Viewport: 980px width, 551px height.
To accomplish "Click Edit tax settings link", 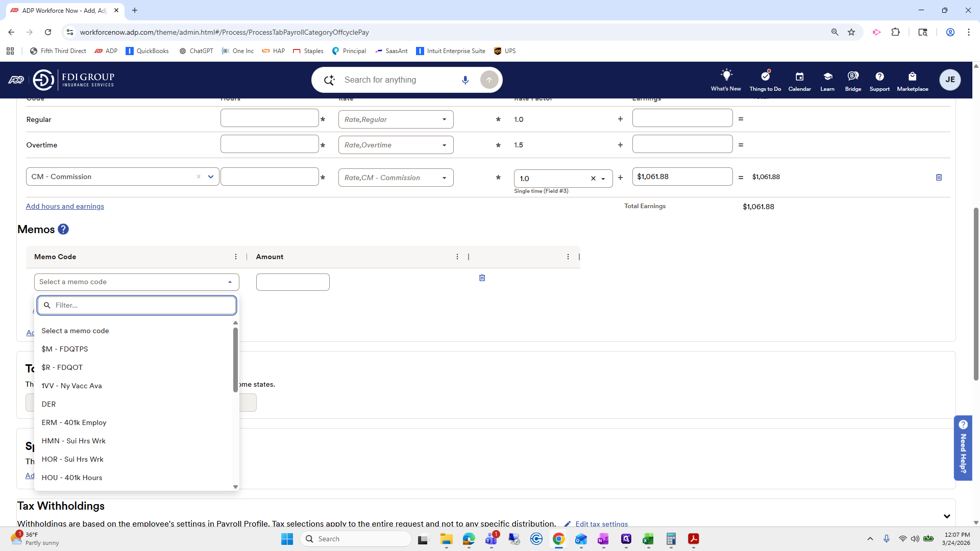I will [x=601, y=524].
